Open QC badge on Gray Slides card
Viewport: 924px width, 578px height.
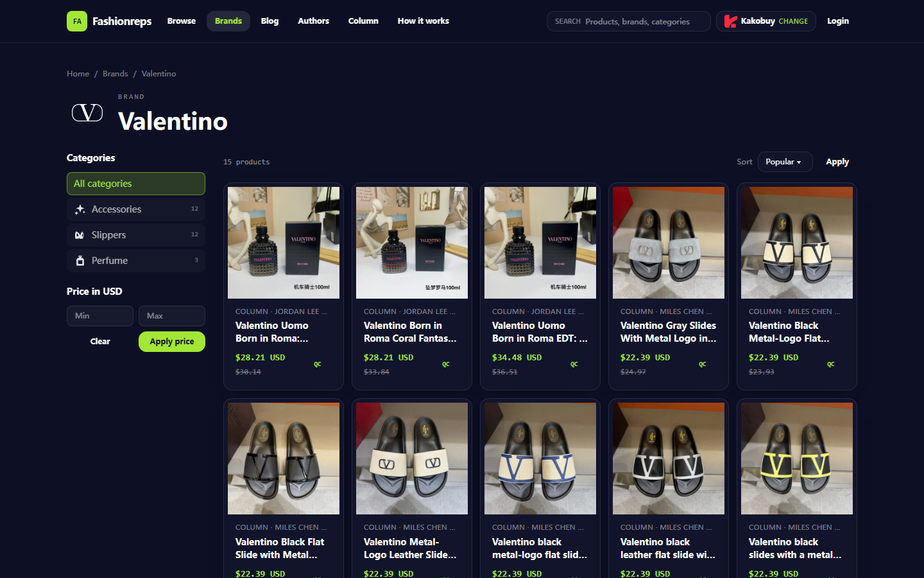pyautogui.click(x=703, y=364)
